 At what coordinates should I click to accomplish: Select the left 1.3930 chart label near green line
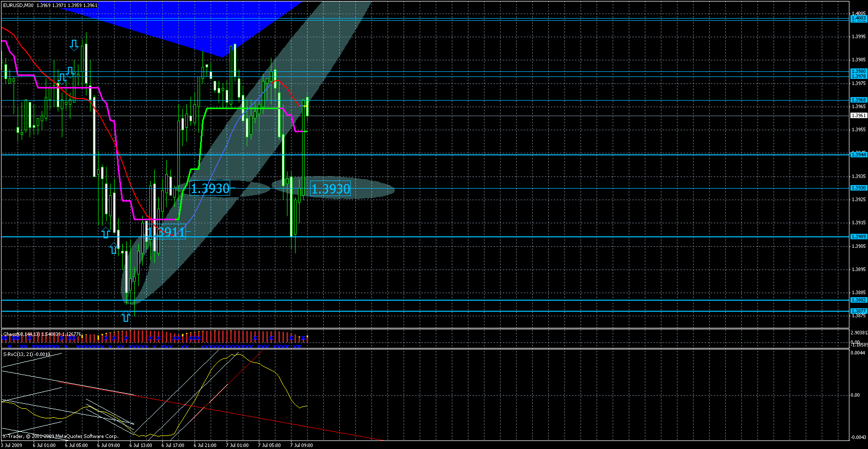pyautogui.click(x=210, y=189)
